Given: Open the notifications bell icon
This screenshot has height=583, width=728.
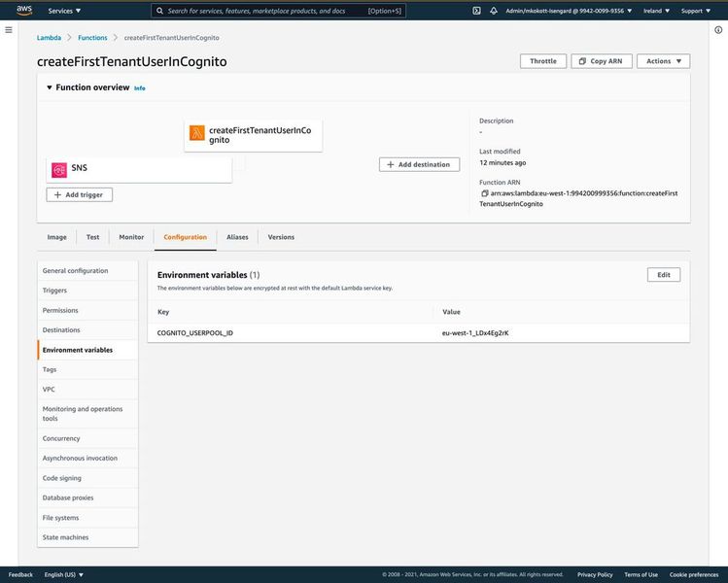Looking at the screenshot, I should pos(494,11).
